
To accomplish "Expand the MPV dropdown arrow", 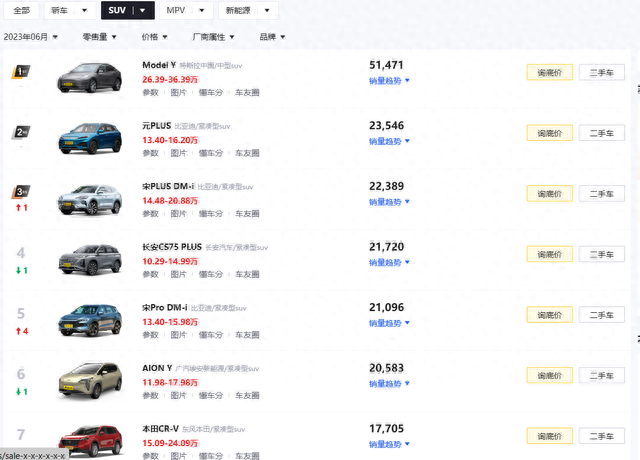I will pos(202,10).
